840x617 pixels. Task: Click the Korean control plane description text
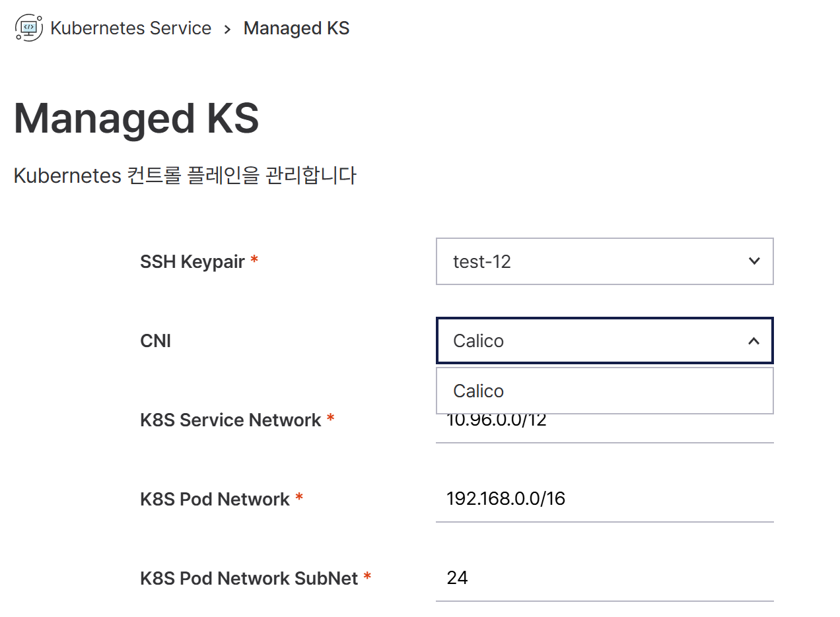click(x=185, y=175)
